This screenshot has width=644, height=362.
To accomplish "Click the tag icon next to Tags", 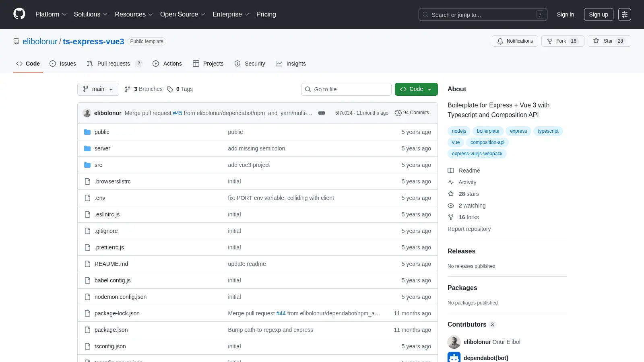I will pyautogui.click(x=170, y=89).
